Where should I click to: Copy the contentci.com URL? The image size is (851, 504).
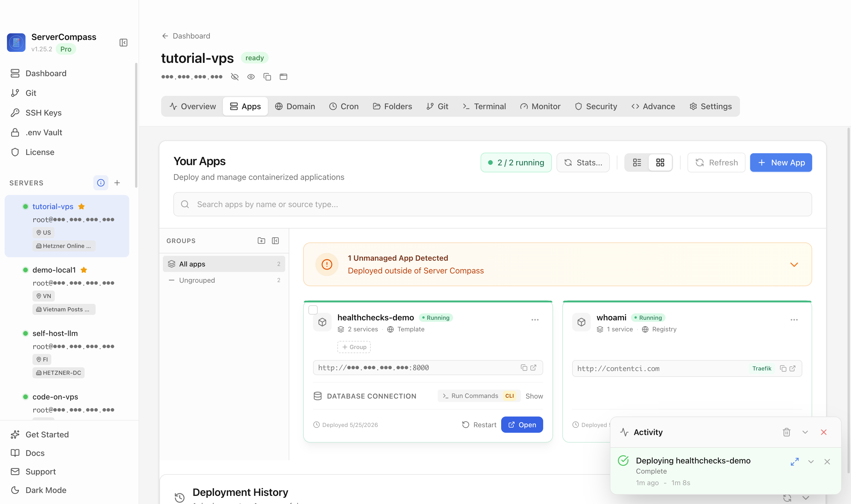tap(783, 368)
